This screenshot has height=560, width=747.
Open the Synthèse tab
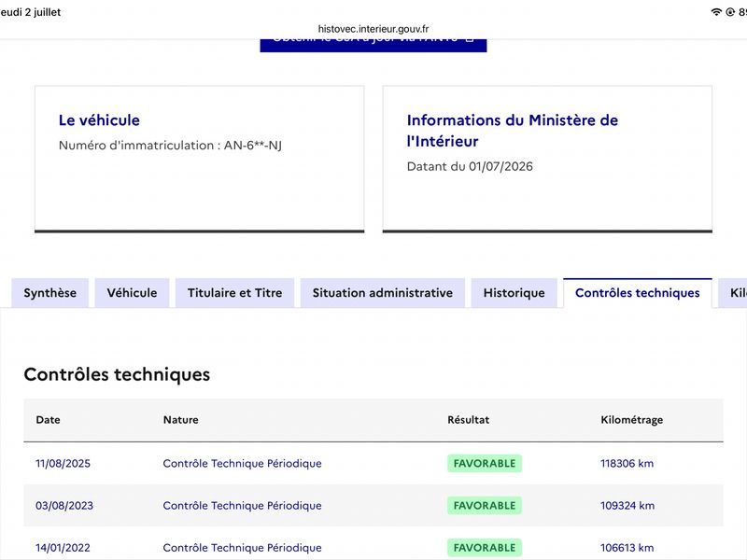pos(50,293)
